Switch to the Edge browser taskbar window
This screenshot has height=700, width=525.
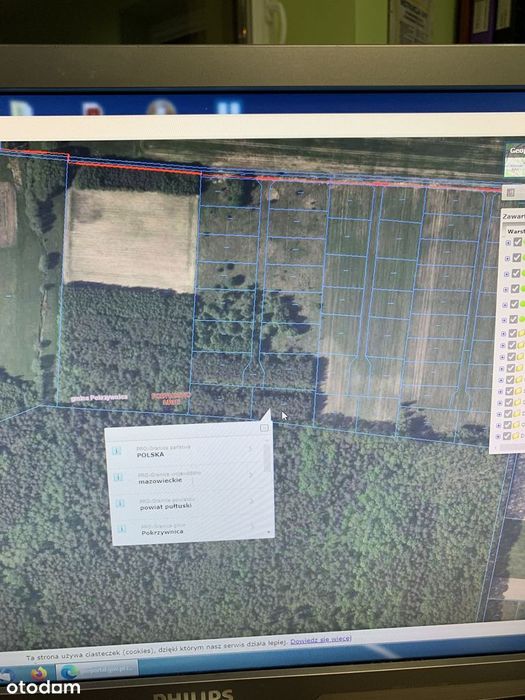point(97,671)
